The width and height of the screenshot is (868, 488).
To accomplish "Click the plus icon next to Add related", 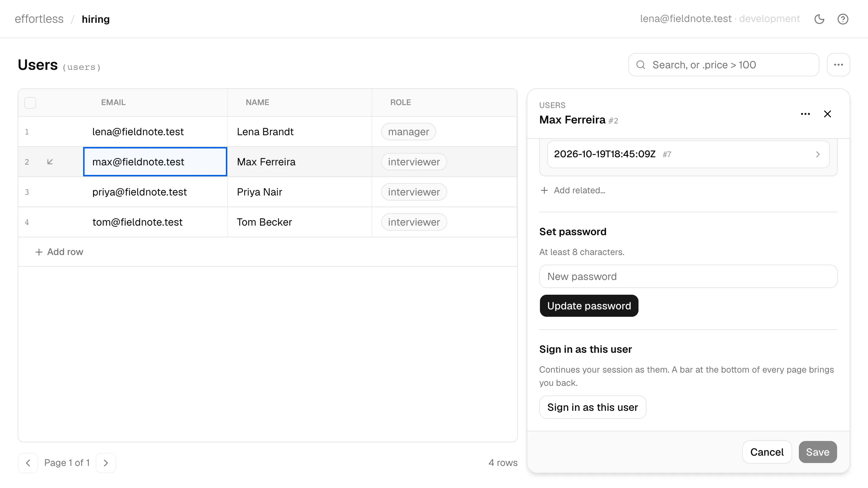I will (544, 190).
